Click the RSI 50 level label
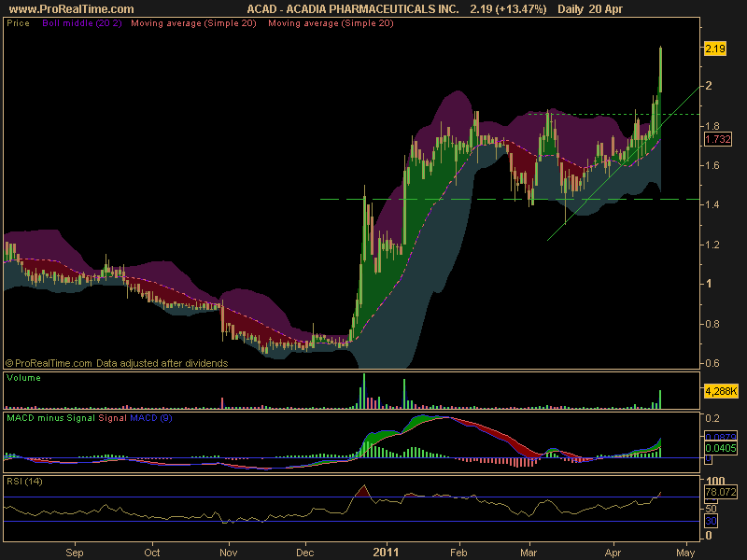Viewport: 747px width, 560px height. [x=711, y=509]
